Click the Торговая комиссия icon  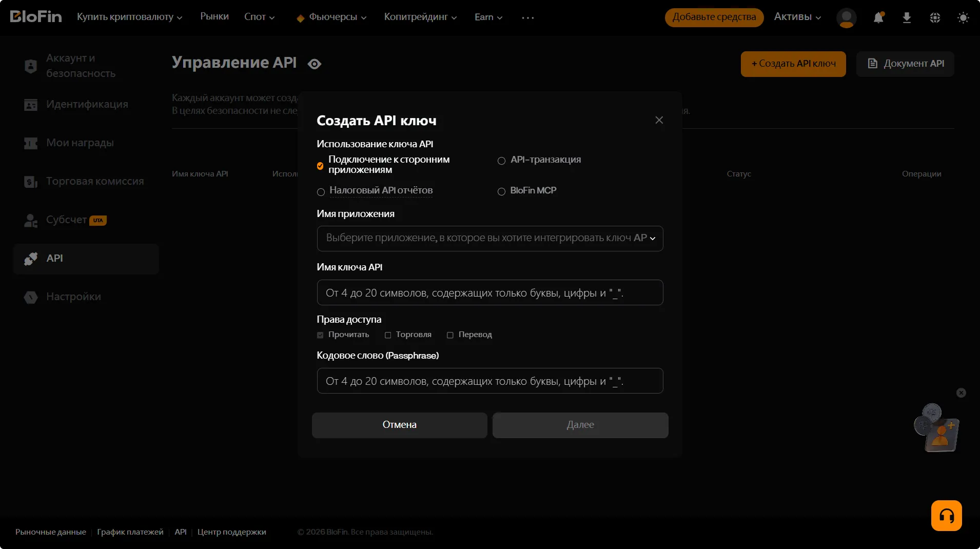click(x=31, y=182)
